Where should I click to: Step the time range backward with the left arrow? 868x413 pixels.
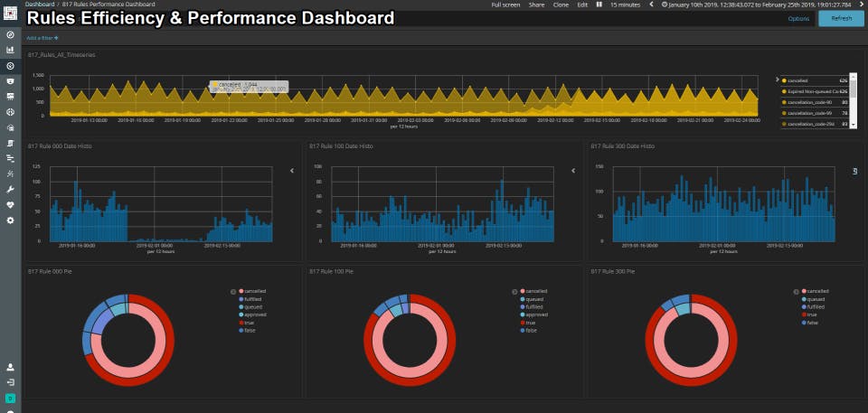click(x=652, y=5)
